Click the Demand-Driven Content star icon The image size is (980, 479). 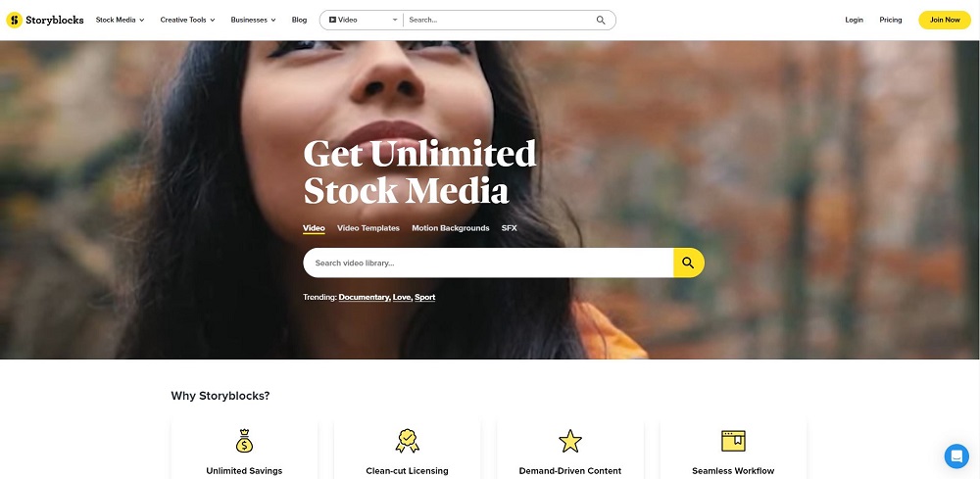[x=570, y=442]
